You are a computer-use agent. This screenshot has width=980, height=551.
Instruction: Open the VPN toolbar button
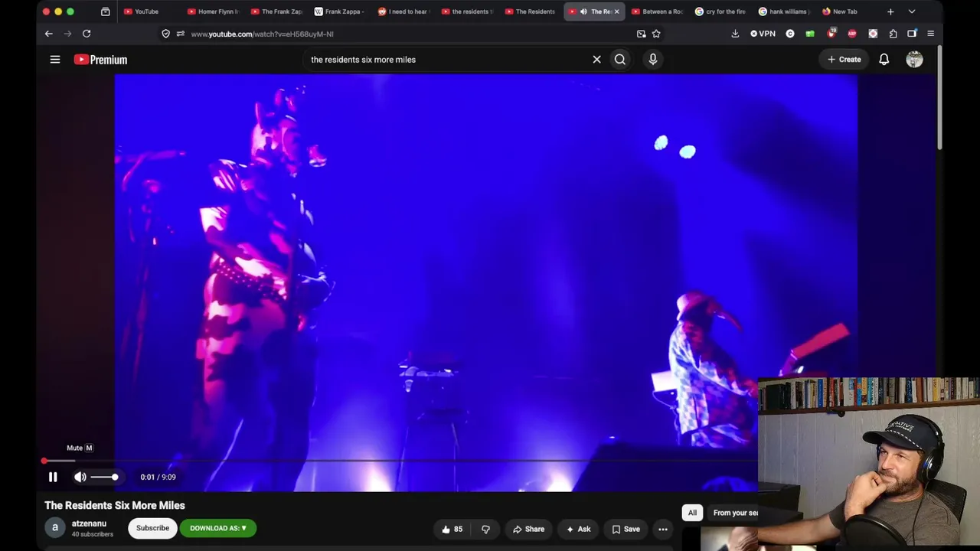pyautogui.click(x=763, y=34)
